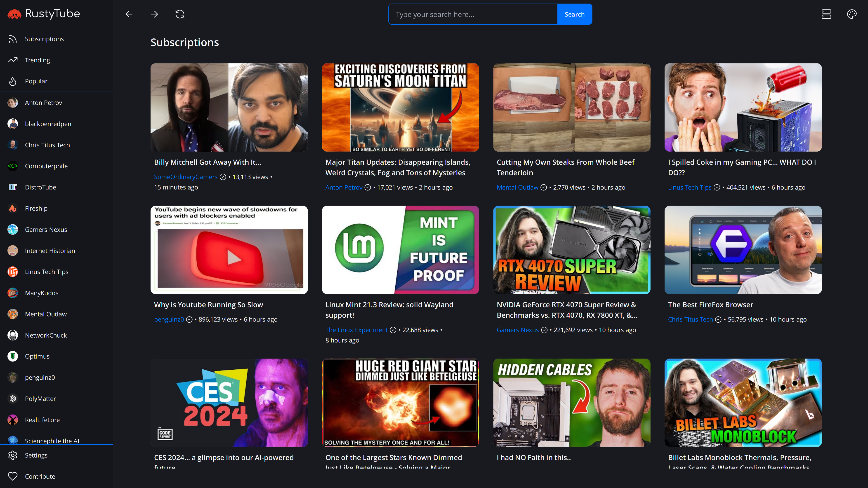Open Linus Tech Tips link under Coke video
The width and height of the screenshot is (868, 488).
[689, 187]
